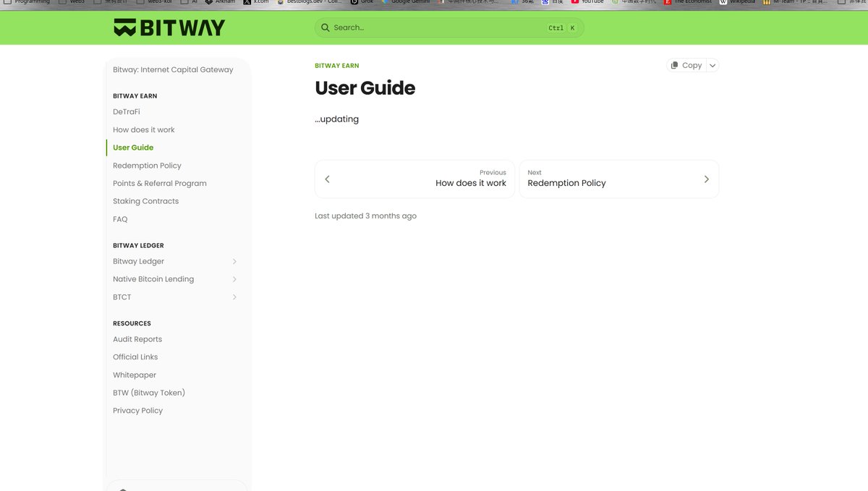Screen dimensions: 868x491
Task: Open Privacy Policy page
Action: (137, 411)
